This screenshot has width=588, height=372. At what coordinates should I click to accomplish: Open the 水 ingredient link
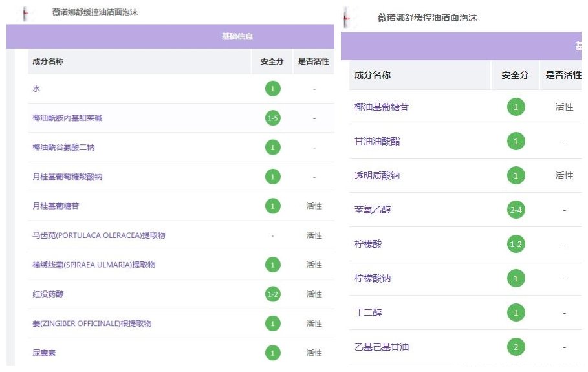coord(36,89)
